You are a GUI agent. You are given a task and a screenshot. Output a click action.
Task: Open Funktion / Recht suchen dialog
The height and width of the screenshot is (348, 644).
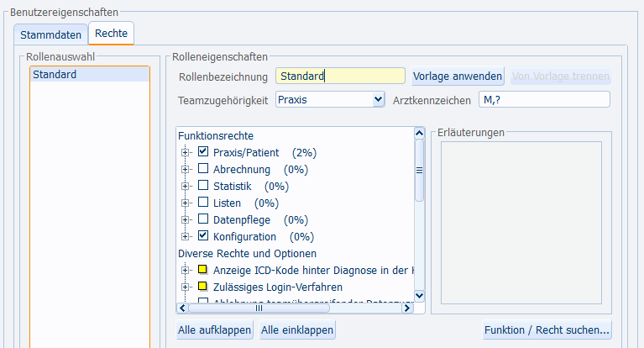pyautogui.click(x=547, y=330)
